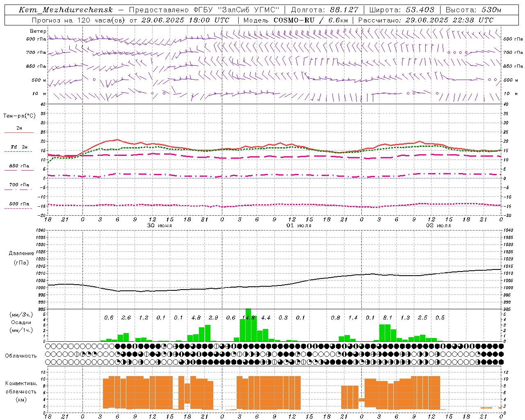Image resolution: width=525 pixels, height=420 pixels.
Task: Click the 'Давление' pressure panel label
Action: pyautogui.click(x=21, y=253)
